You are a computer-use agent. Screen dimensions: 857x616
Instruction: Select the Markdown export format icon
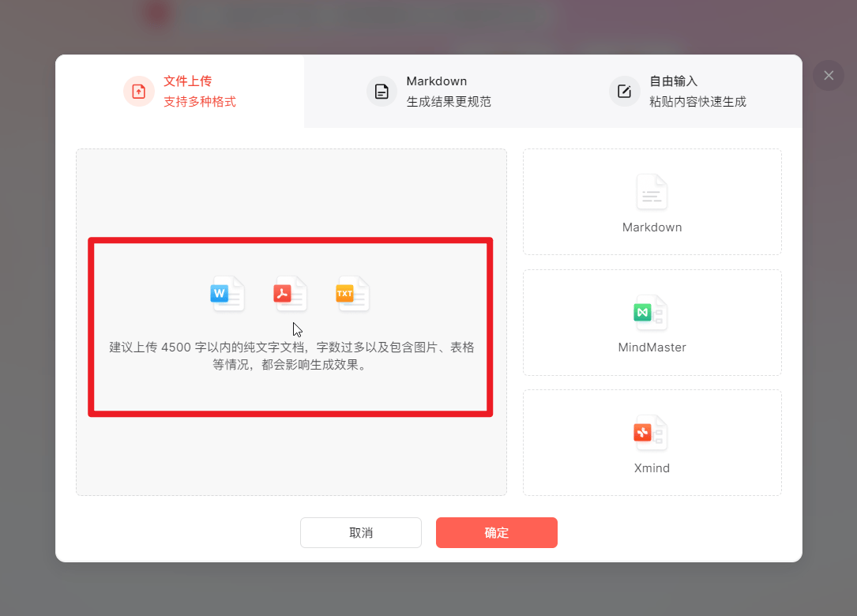[x=652, y=192]
